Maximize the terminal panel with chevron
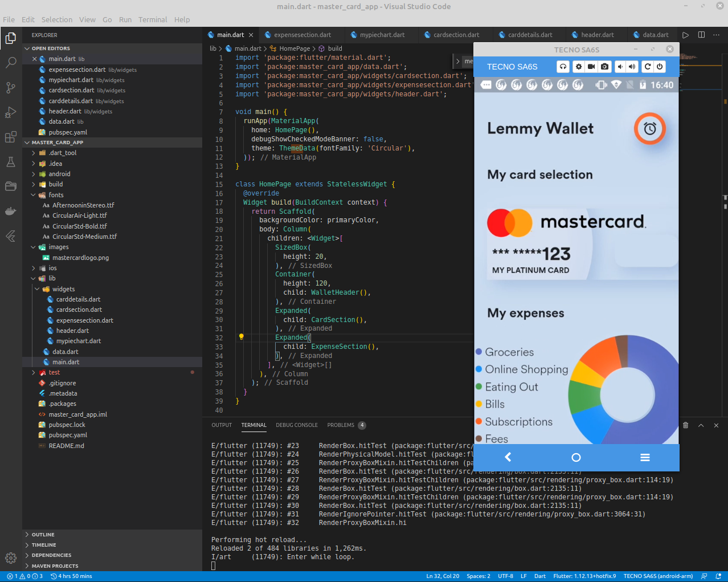The height and width of the screenshot is (582, 728). [x=701, y=425]
